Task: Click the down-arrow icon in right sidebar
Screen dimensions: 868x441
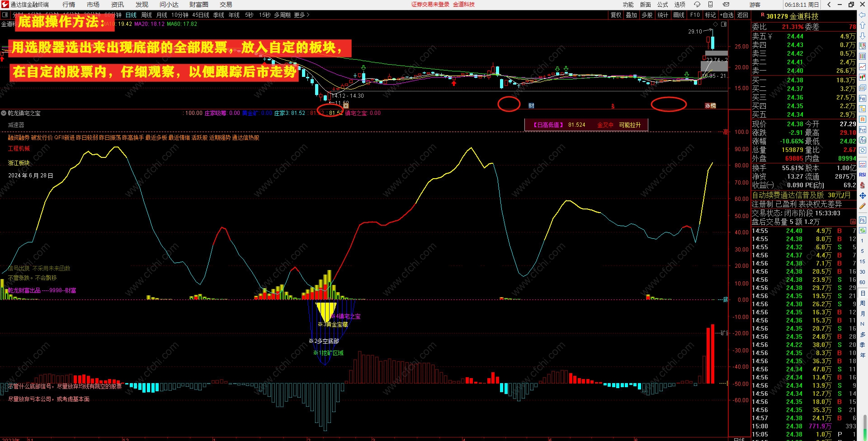Action: click(x=863, y=35)
